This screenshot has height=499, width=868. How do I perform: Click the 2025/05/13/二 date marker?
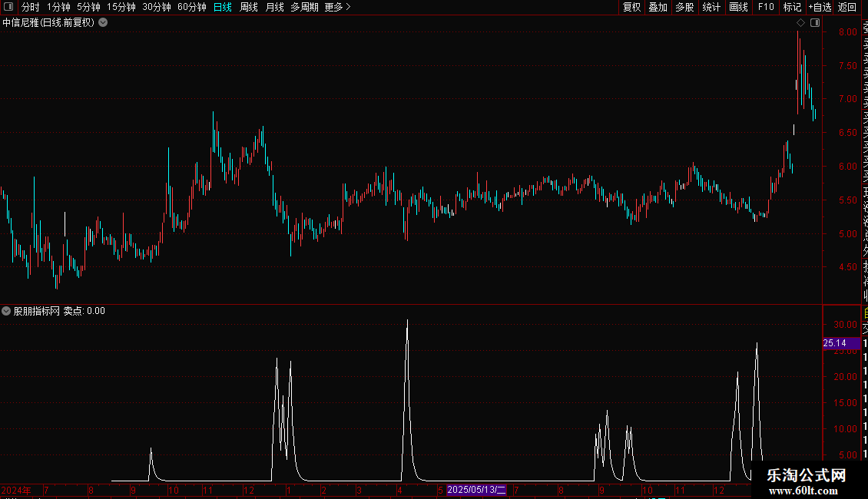[x=476, y=490]
